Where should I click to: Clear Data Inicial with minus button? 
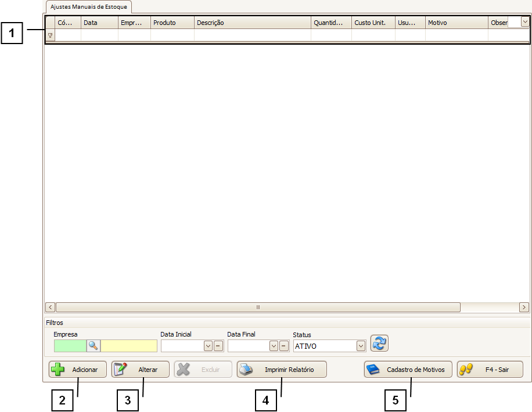coord(218,346)
